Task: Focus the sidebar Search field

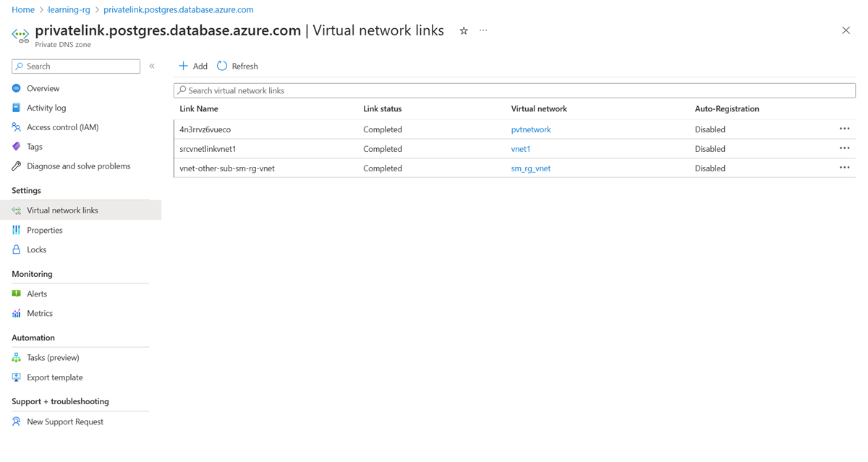Action: (x=76, y=66)
